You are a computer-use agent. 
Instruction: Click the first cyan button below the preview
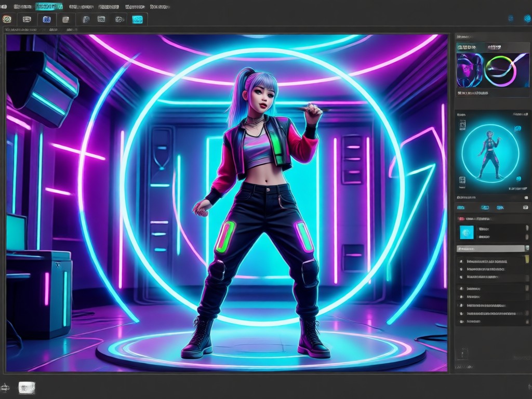point(461,207)
